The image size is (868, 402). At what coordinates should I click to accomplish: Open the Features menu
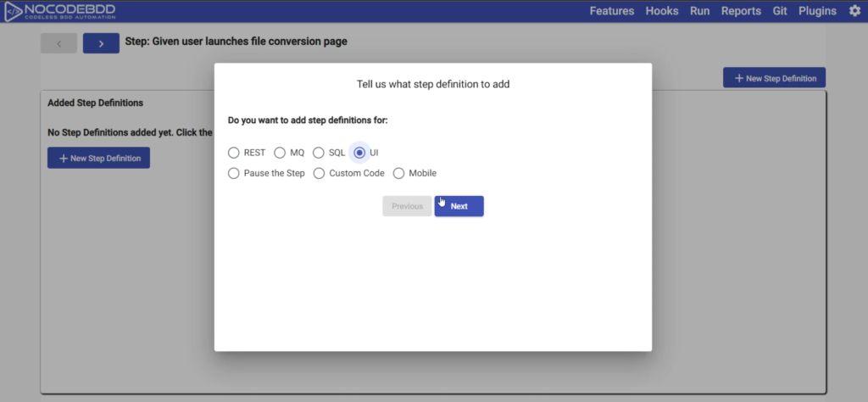(x=612, y=11)
